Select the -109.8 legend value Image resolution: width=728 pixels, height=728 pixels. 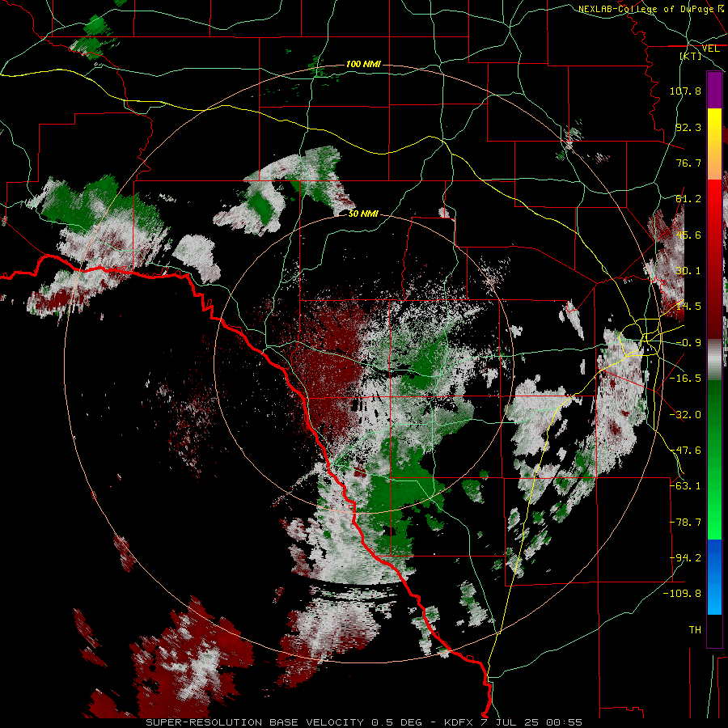pyautogui.click(x=682, y=594)
